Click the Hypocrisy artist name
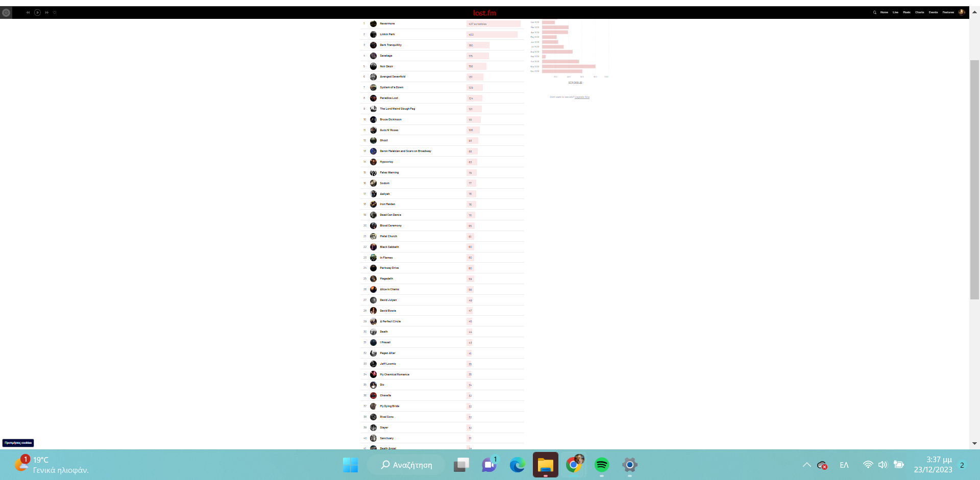The width and height of the screenshot is (980, 480). coord(386,162)
